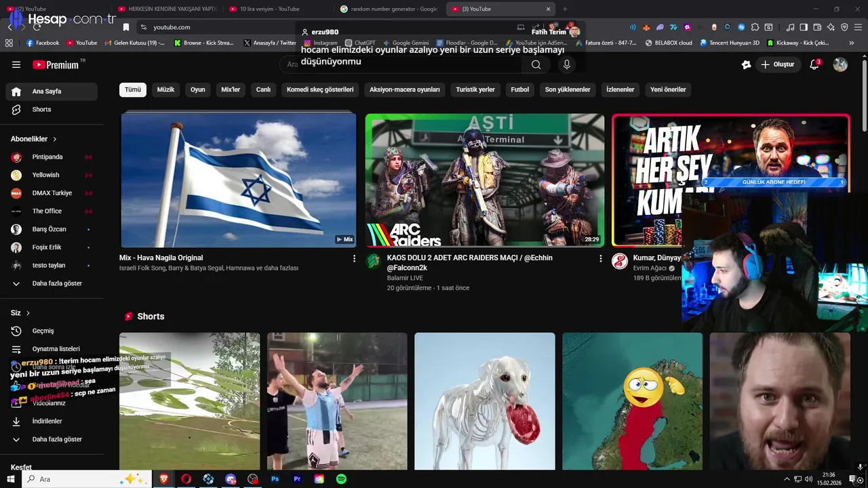The image size is (868, 488).
Task: Select Aksiyon-macera oyunları chip
Action: pos(405,89)
